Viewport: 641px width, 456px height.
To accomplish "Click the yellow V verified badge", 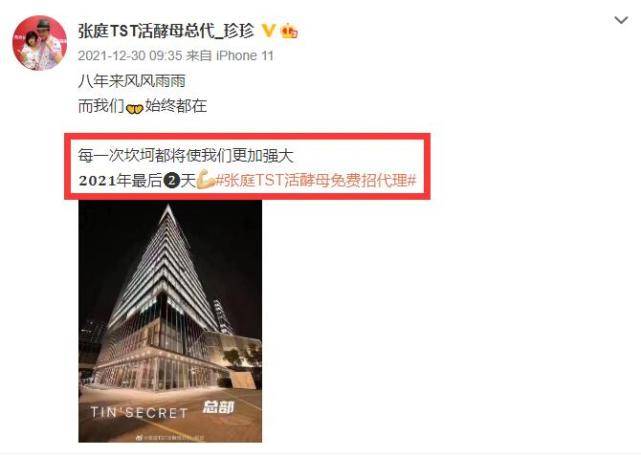I will point(268,31).
